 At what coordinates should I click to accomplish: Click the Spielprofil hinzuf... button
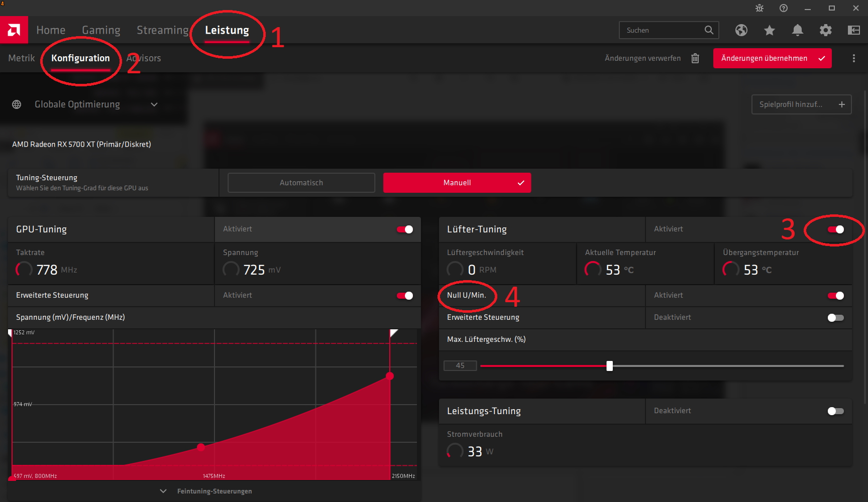tap(802, 104)
